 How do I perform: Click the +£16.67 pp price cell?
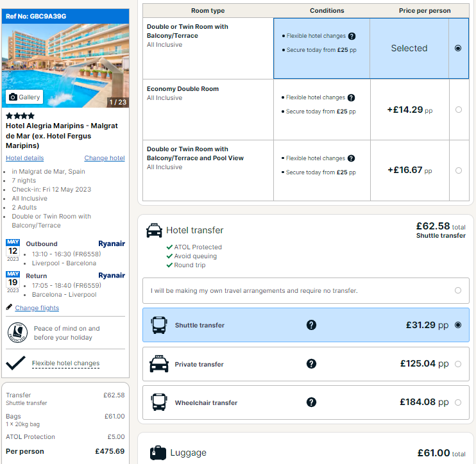[410, 170]
